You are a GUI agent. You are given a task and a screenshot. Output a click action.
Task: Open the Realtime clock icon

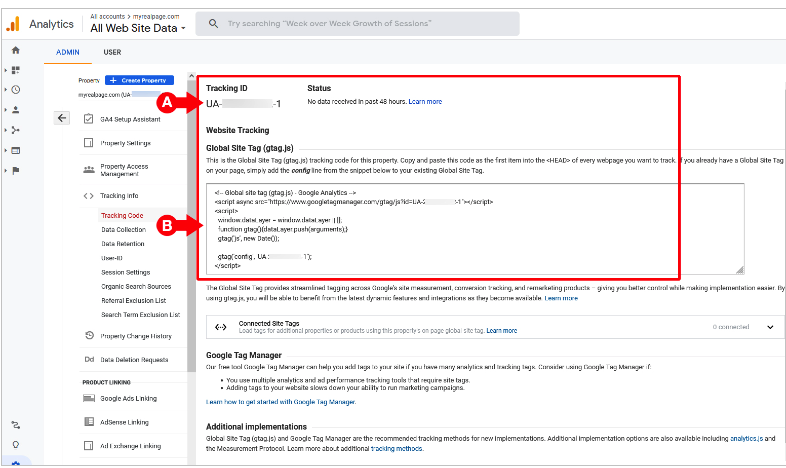click(x=16, y=90)
